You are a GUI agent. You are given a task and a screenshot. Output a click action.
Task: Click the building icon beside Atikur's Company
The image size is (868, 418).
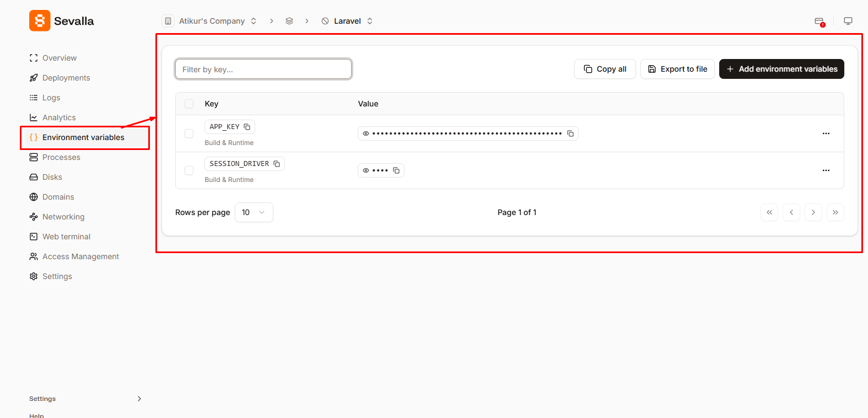[168, 21]
